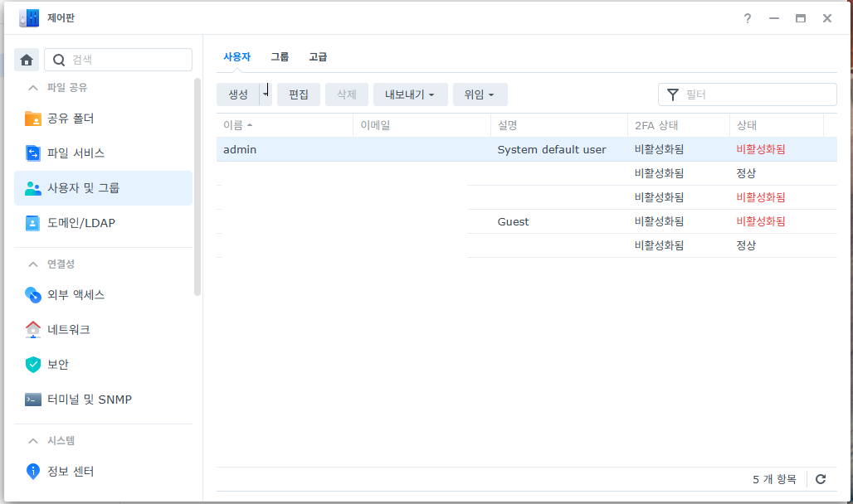Open Info Center (정보 센터) icon

32,472
